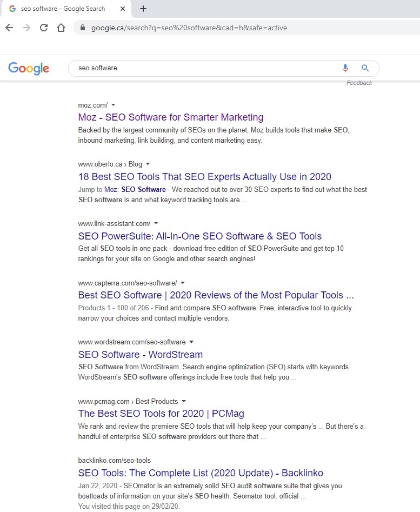
Task: Open SEO Tools Complete List Backlinko result
Action: click(201, 473)
